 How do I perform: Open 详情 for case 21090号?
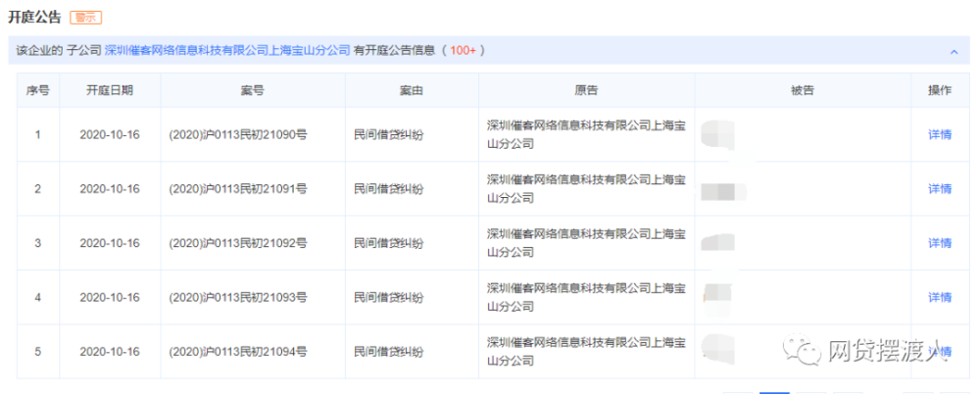[x=940, y=134]
